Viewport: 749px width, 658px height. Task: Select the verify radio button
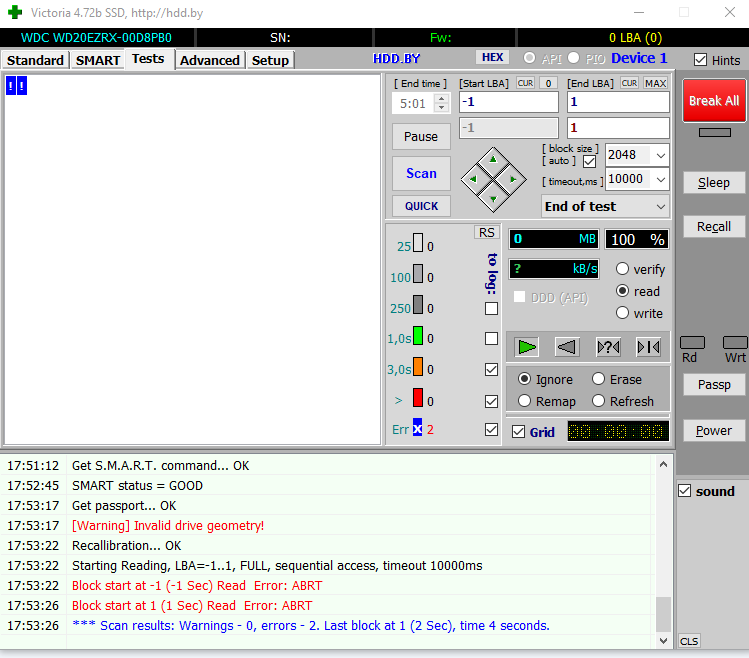point(623,269)
